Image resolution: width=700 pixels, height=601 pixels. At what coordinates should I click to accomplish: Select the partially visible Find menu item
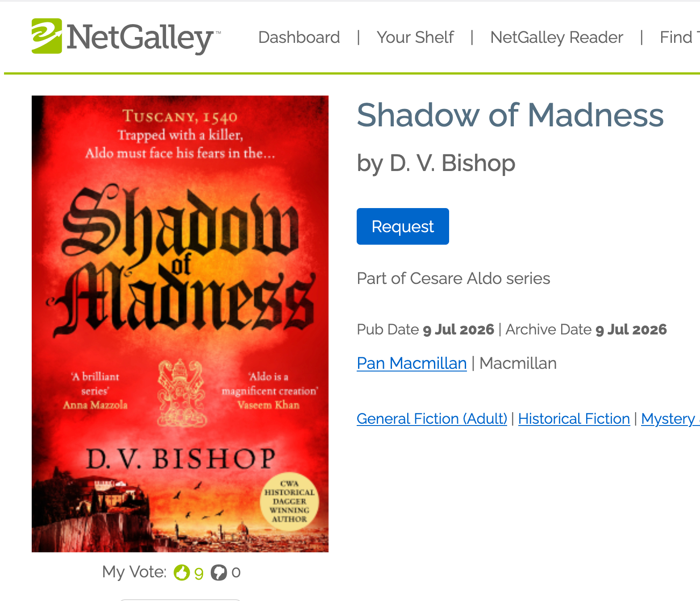679,38
